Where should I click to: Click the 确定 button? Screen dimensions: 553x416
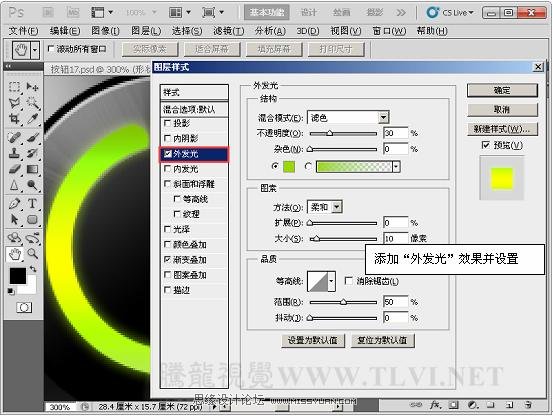(502, 90)
